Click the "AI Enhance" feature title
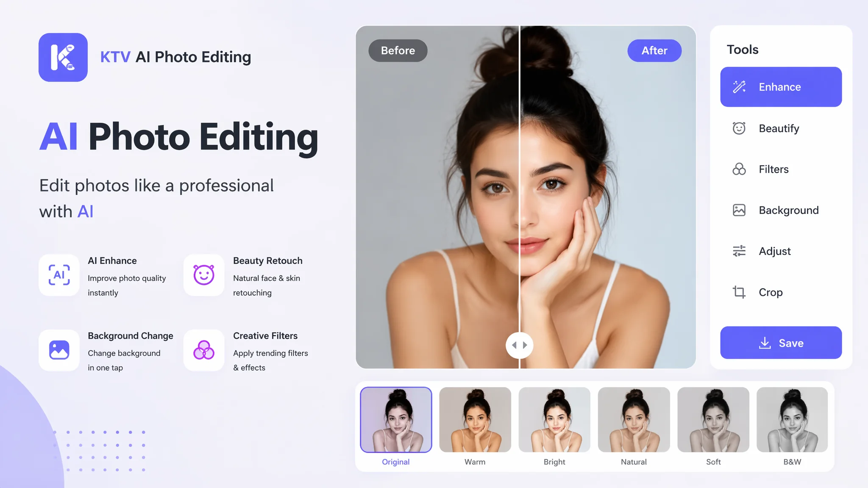The width and height of the screenshot is (868, 488). pos(112,261)
